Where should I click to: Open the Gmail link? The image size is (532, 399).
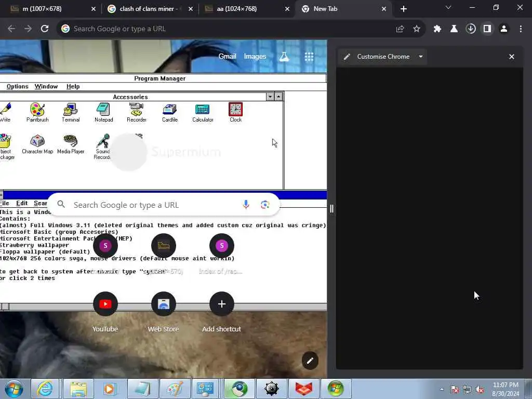pyautogui.click(x=227, y=56)
